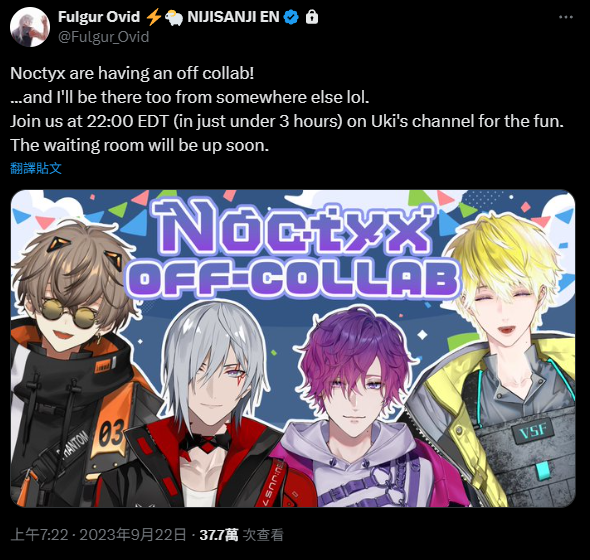590x560 pixels.
Task: Click 翻譯貼文 to translate the post
Action: click(x=36, y=168)
